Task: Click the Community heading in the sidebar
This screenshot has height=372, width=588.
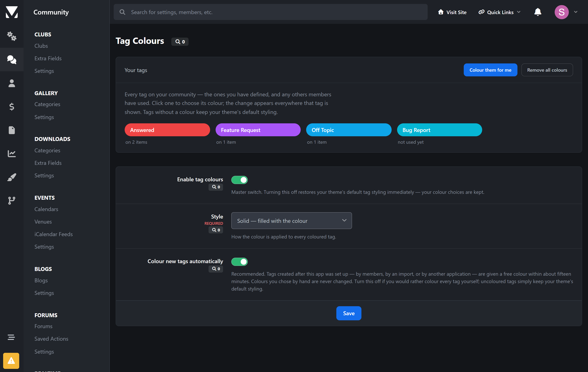Action: click(x=51, y=12)
